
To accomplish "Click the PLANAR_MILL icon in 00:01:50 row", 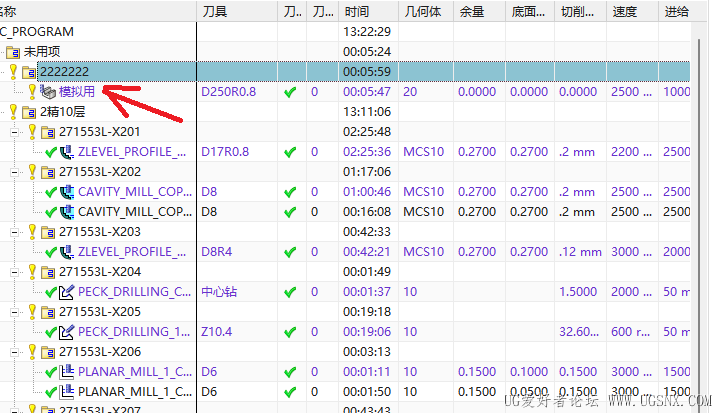I will (67, 392).
